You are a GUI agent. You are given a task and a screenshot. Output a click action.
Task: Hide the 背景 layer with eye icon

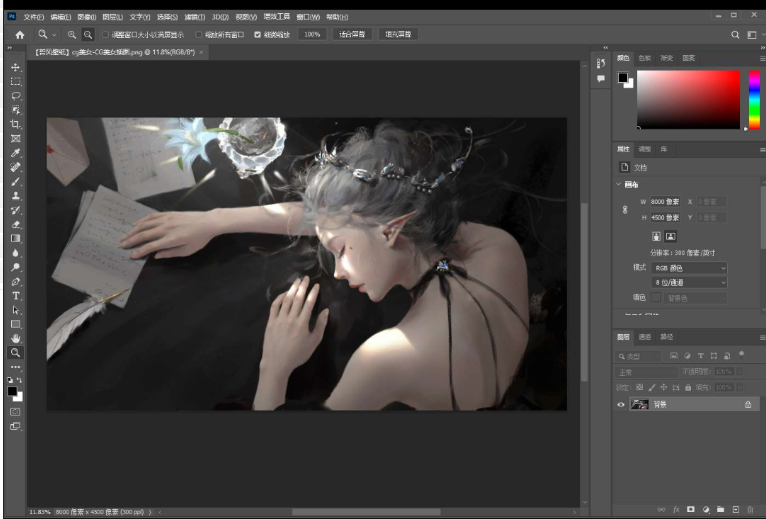coord(621,404)
